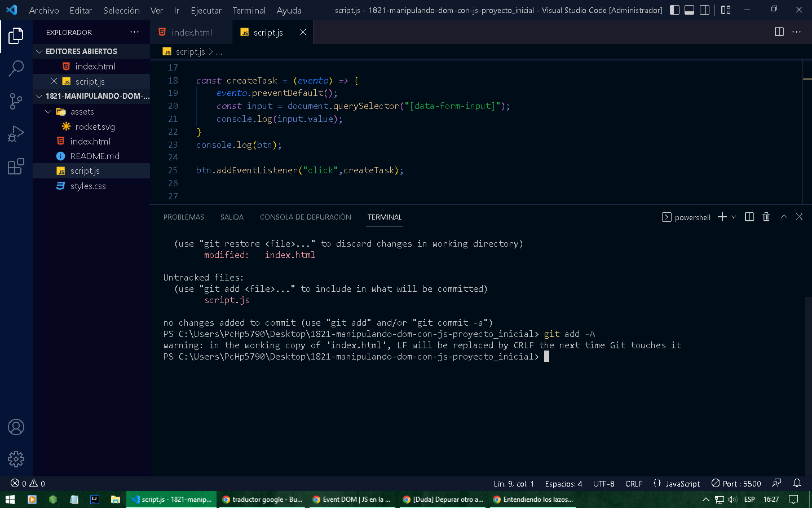Click Port : 5500 live server button
The image size is (812, 508).
(736, 484)
